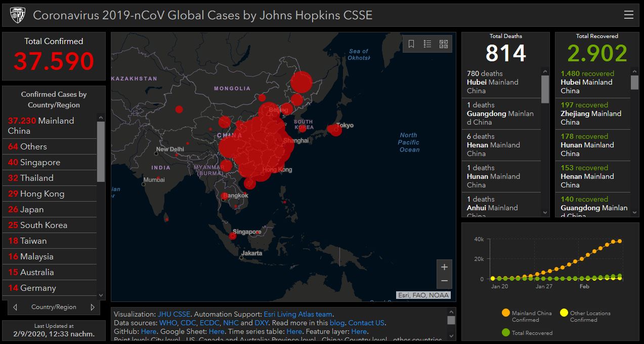
Task: Select Mainland China in confirmed cases list
Action: click(x=49, y=126)
